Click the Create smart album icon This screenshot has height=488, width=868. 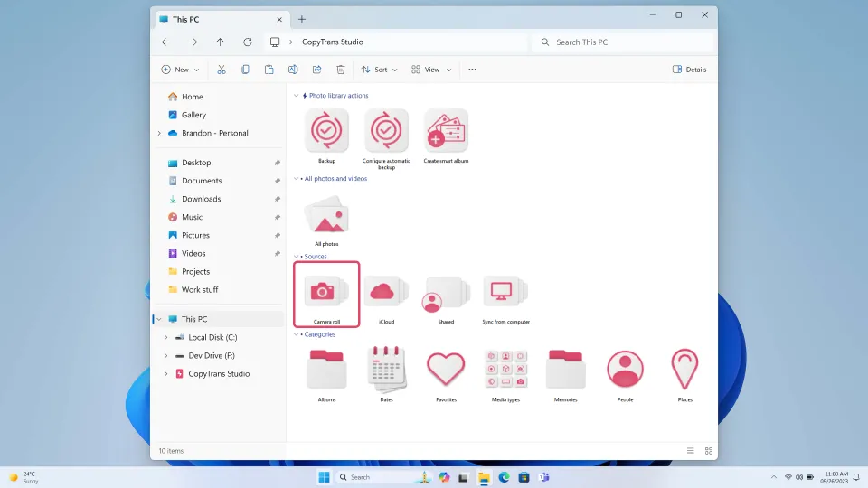[x=446, y=130]
